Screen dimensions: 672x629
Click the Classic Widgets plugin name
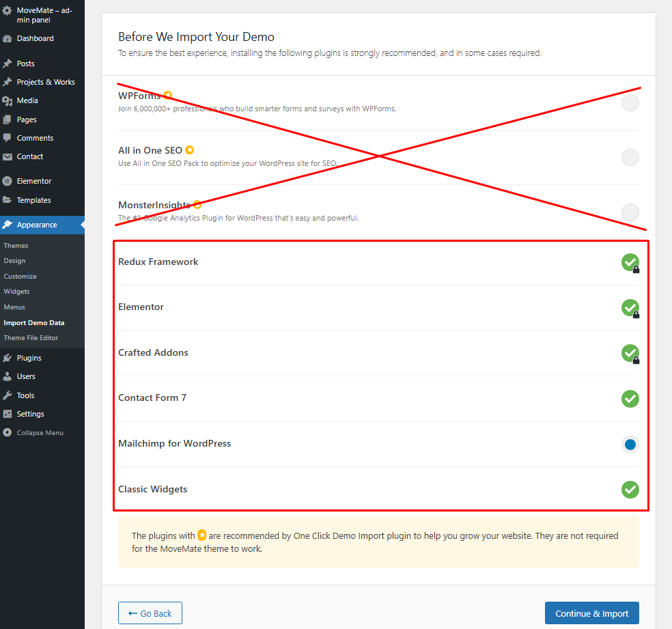(152, 489)
